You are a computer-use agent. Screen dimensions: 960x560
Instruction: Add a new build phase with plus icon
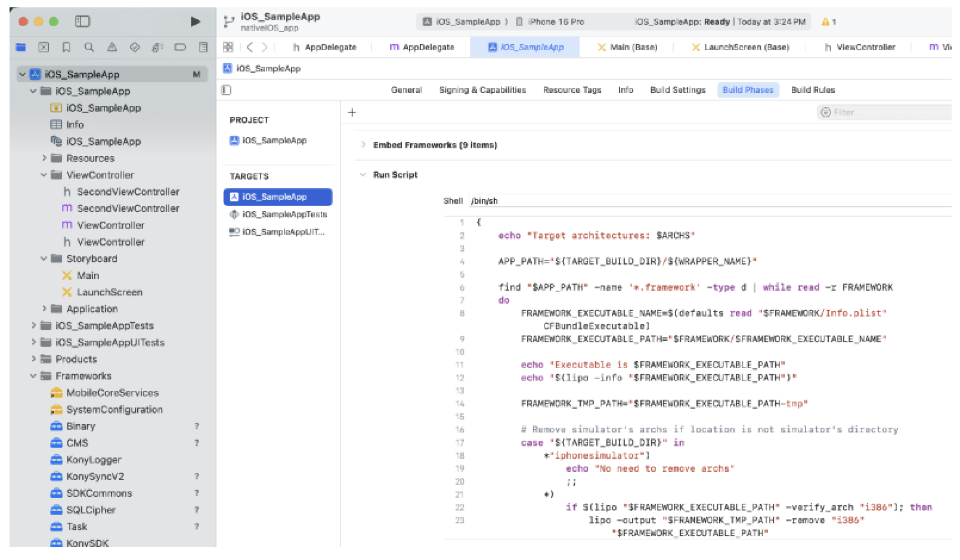point(352,112)
